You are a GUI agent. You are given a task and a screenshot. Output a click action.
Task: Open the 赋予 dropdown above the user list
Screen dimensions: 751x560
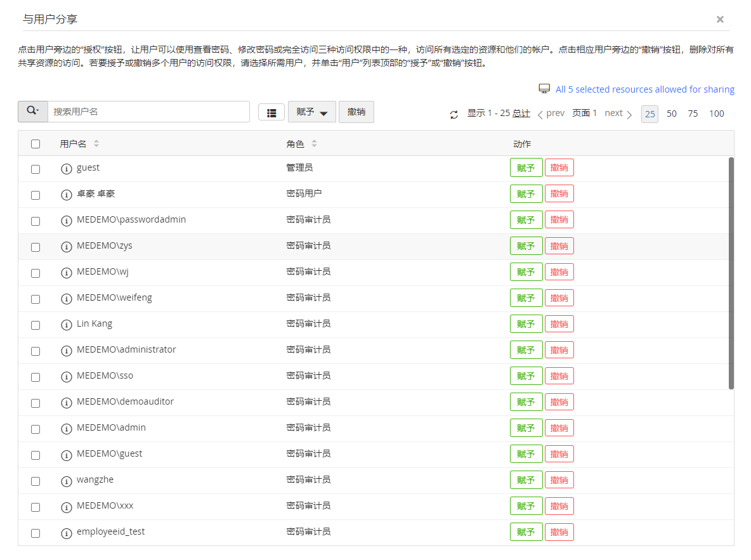tap(311, 112)
